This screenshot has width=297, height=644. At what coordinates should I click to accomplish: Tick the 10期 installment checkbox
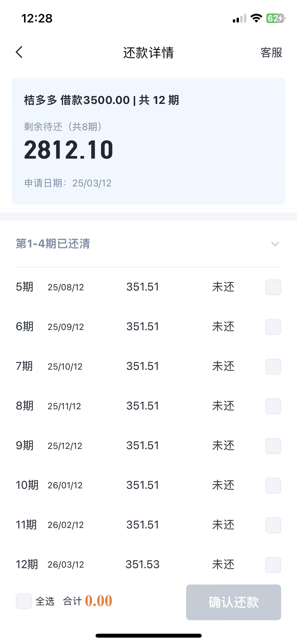click(273, 485)
